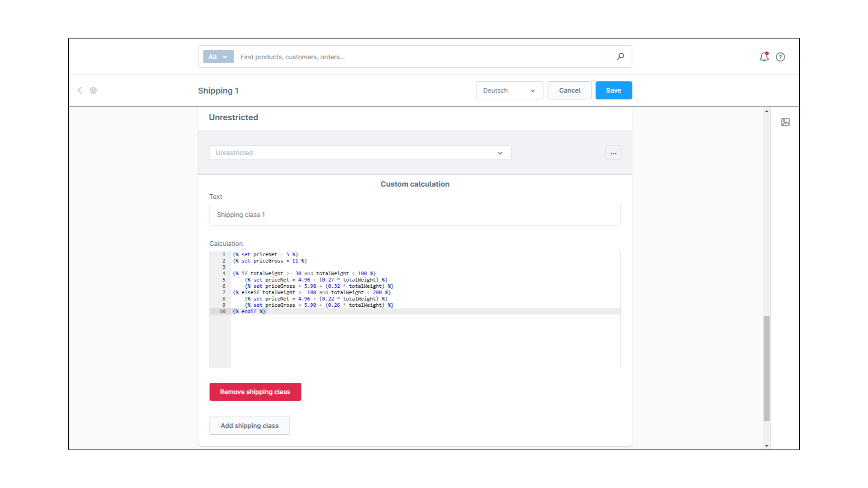Click the Shipping class 1 text label field

[x=415, y=215]
